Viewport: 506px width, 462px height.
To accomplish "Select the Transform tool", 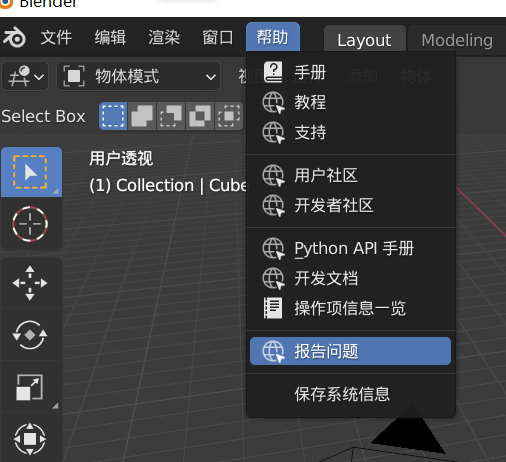I will [x=30, y=439].
